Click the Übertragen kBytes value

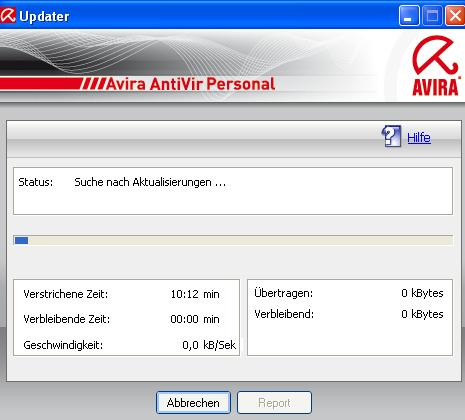(422, 293)
